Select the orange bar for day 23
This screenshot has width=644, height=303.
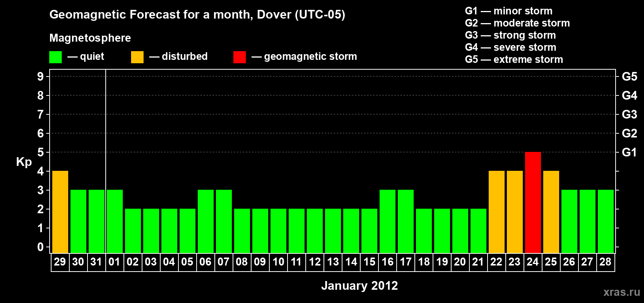pos(515,212)
